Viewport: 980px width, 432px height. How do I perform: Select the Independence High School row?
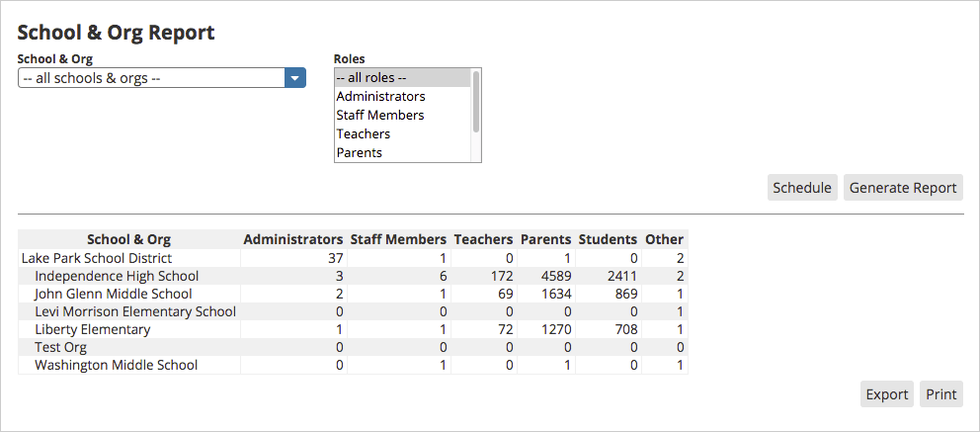pos(353,277)
